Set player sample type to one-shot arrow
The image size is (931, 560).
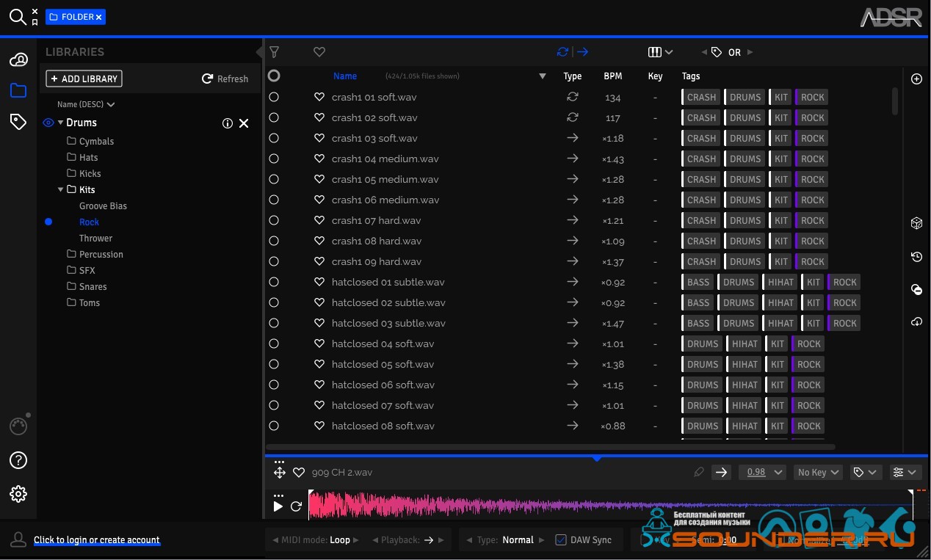(x=721, y=473)
